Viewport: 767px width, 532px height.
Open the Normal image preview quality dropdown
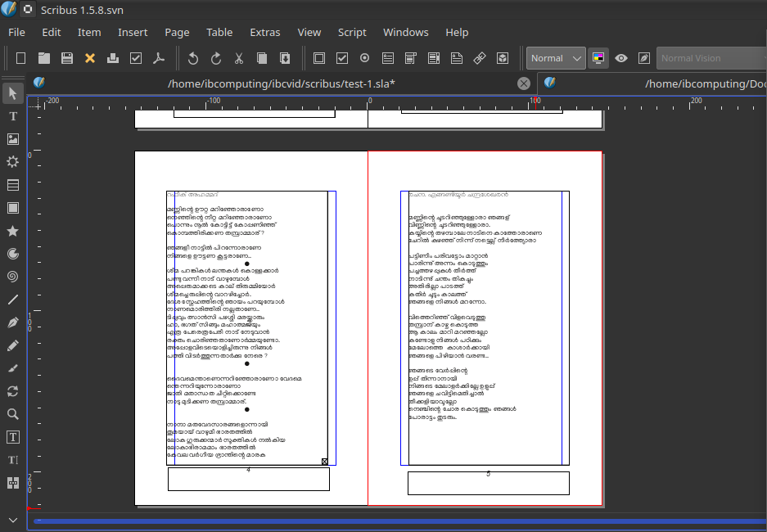[x=556, y=58]
